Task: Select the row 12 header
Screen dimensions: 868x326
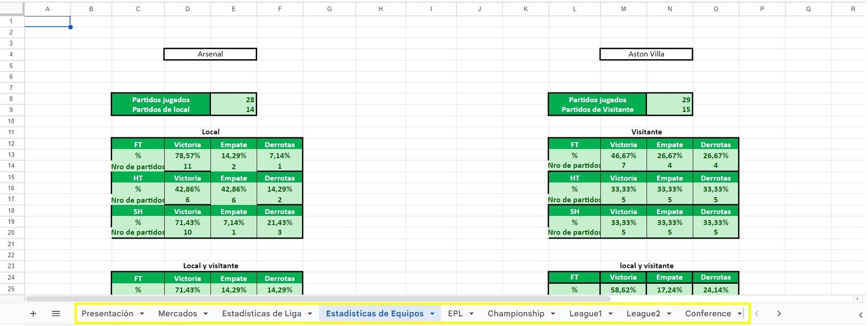Action: (11, 144)
